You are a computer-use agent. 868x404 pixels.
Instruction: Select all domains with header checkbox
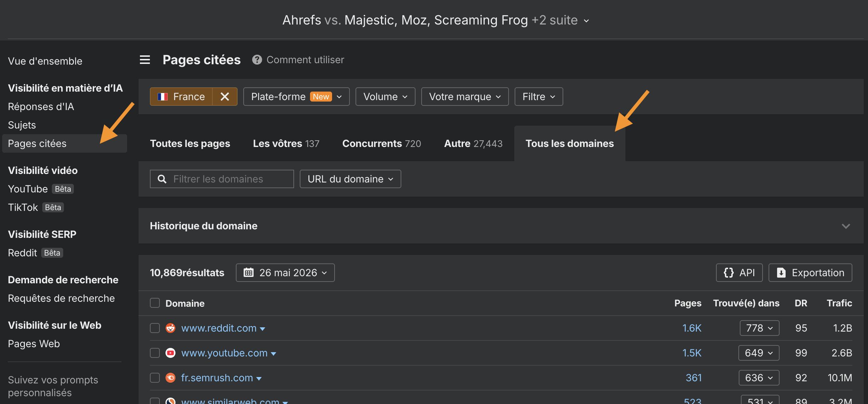coord(155,303)
